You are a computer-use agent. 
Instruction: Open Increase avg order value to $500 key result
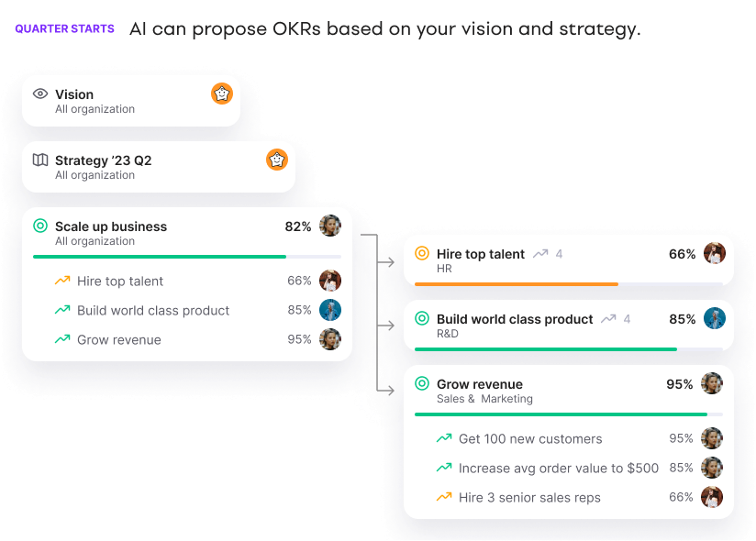click(558, 468)
